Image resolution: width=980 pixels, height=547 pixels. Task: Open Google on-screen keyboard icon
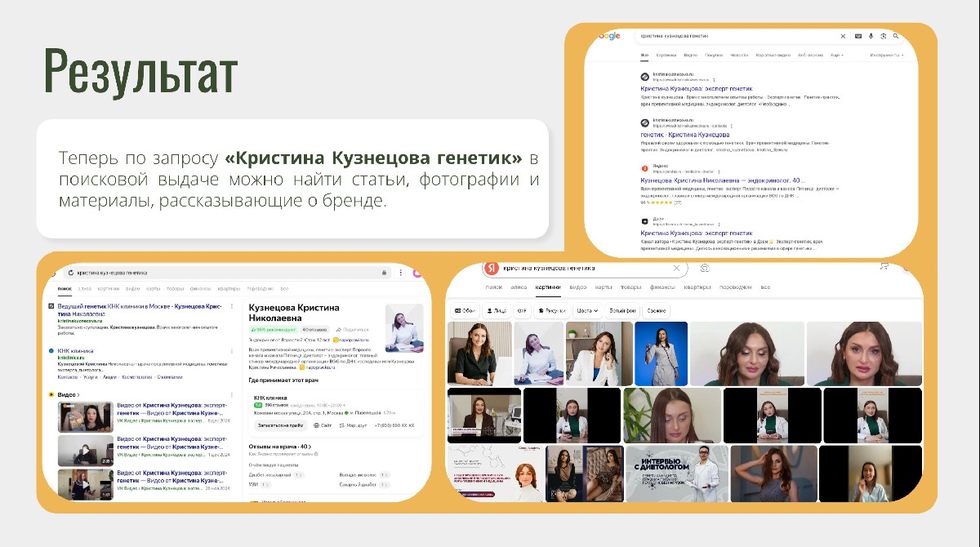tap(858, 36)
